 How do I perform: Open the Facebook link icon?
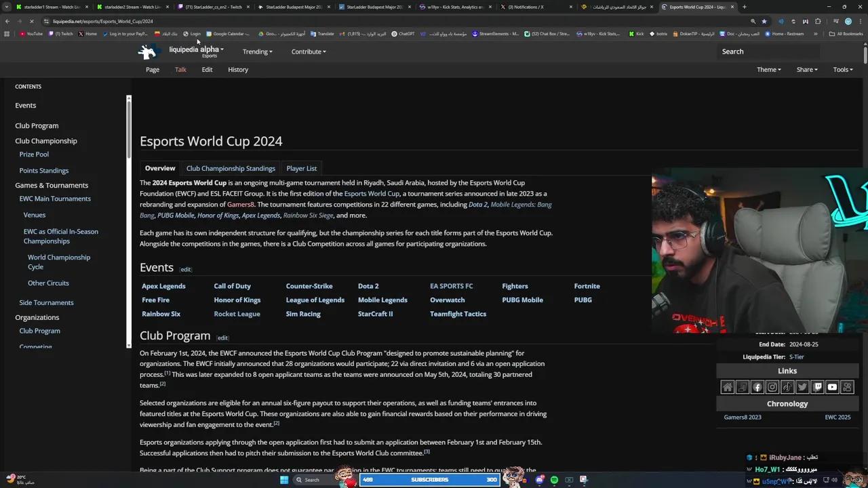tap(757, 387)
